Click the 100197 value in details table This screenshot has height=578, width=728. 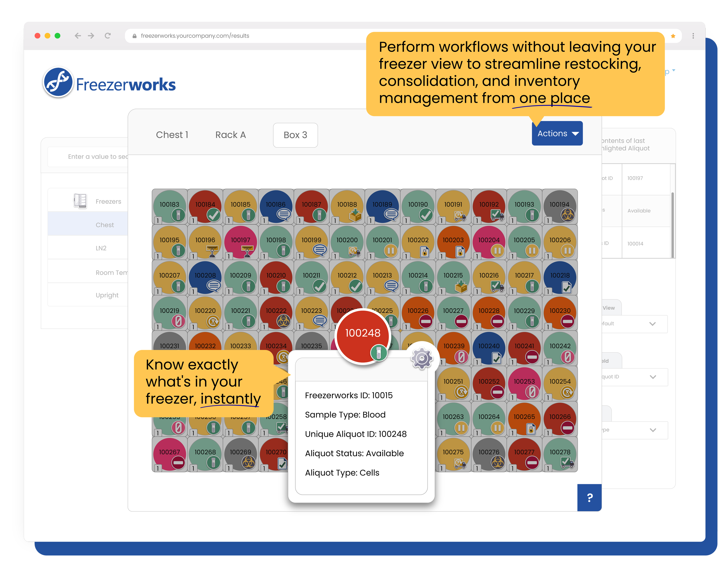click(x=635, y=178)
